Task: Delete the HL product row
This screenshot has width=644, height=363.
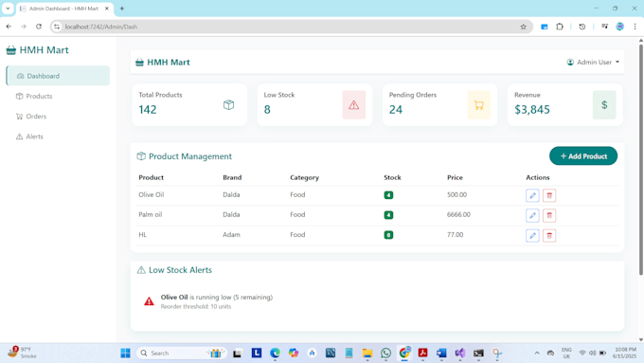Action: point(549,236)
